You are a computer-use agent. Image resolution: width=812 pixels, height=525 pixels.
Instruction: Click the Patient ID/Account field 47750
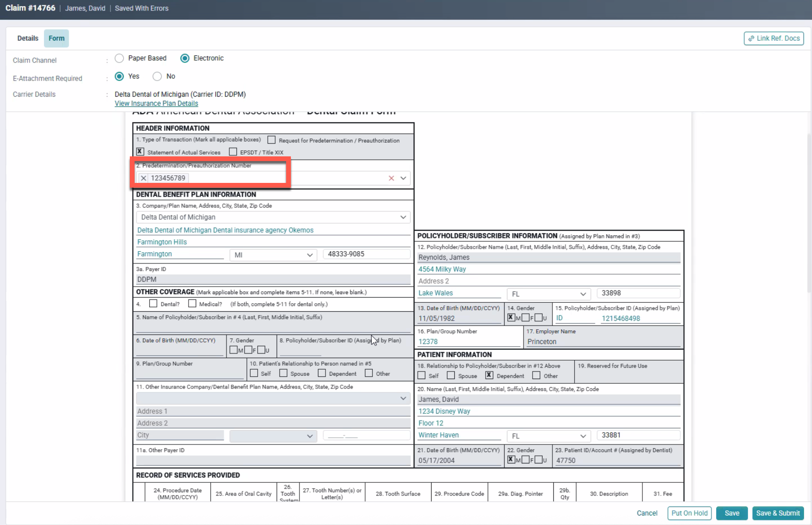tap(618, 461)
